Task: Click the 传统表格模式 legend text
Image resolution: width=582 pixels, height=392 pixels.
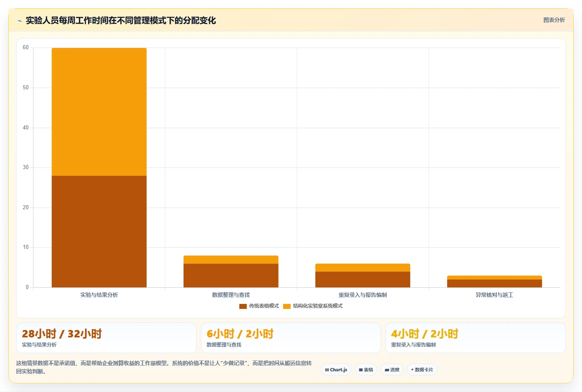Action: click(264, 306)
